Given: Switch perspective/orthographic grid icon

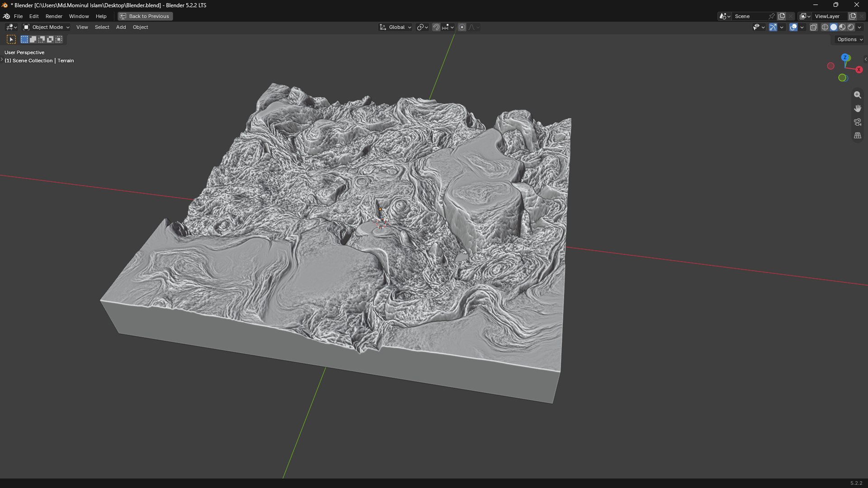Looking at the screenshot, I should (x=857, y=136).
